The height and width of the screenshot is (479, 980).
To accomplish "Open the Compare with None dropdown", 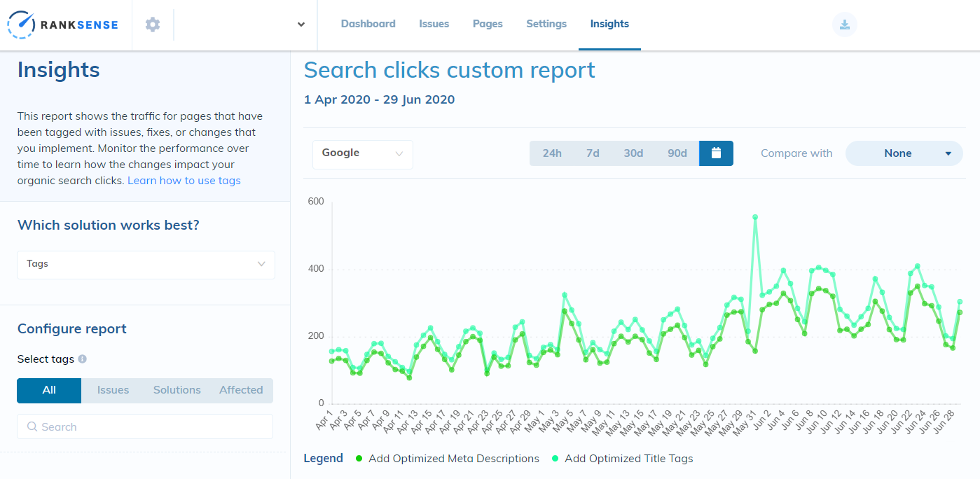I will tap(904, 153).
